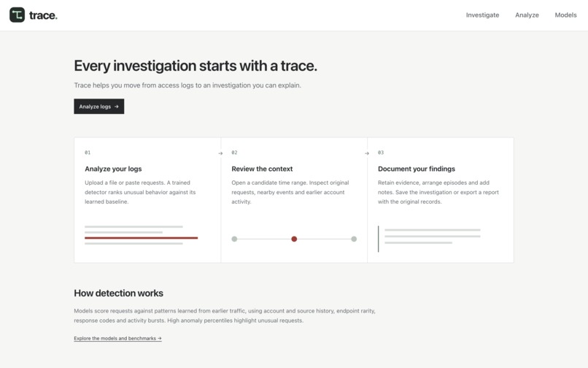This screenshot has width=588, height=368.
Task: Click the "How detection works" heading
Action: coord(118,293)
